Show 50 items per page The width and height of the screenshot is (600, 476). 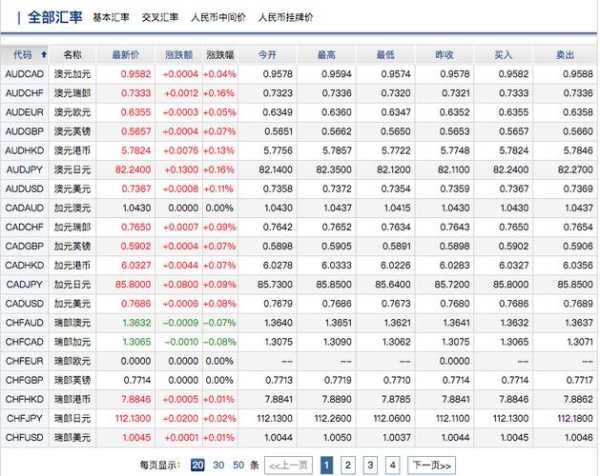pos(237,464)
